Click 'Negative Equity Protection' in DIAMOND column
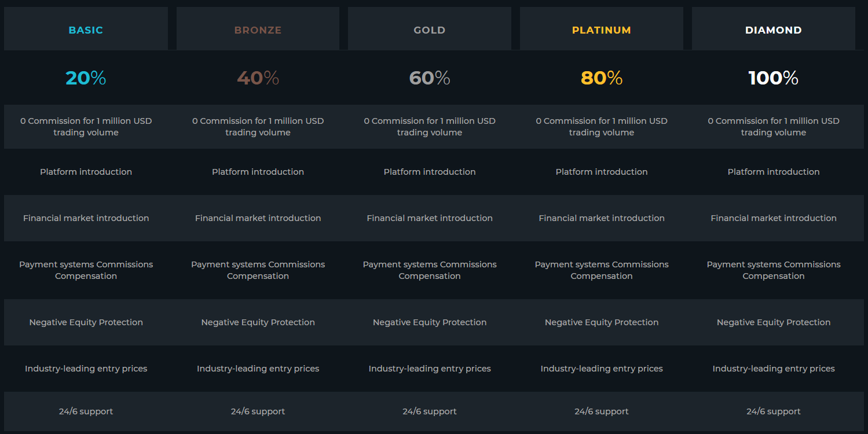868x434 pixels. [774, 322]
